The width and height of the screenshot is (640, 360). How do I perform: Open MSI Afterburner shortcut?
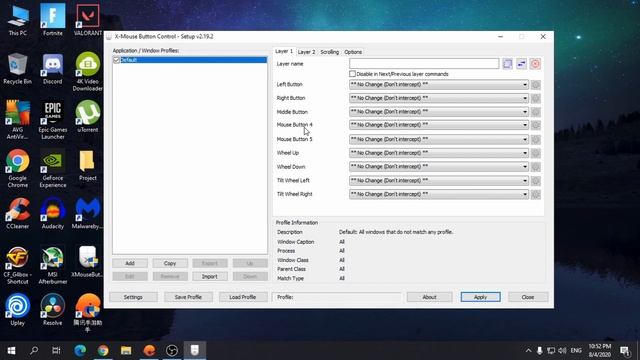(53, 265)
